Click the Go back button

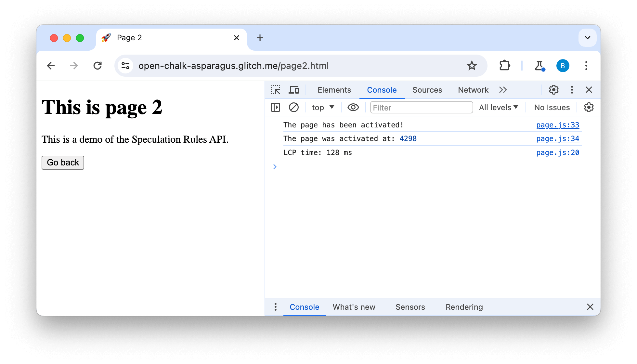pyautogui.click(x=62, y=162)
